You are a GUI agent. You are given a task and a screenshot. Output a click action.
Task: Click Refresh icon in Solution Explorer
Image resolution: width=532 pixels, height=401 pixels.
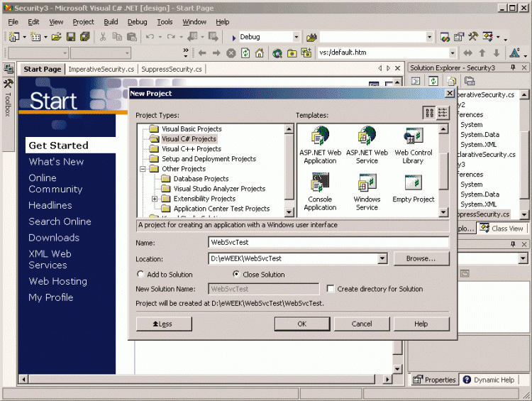(x=433, y=81)
